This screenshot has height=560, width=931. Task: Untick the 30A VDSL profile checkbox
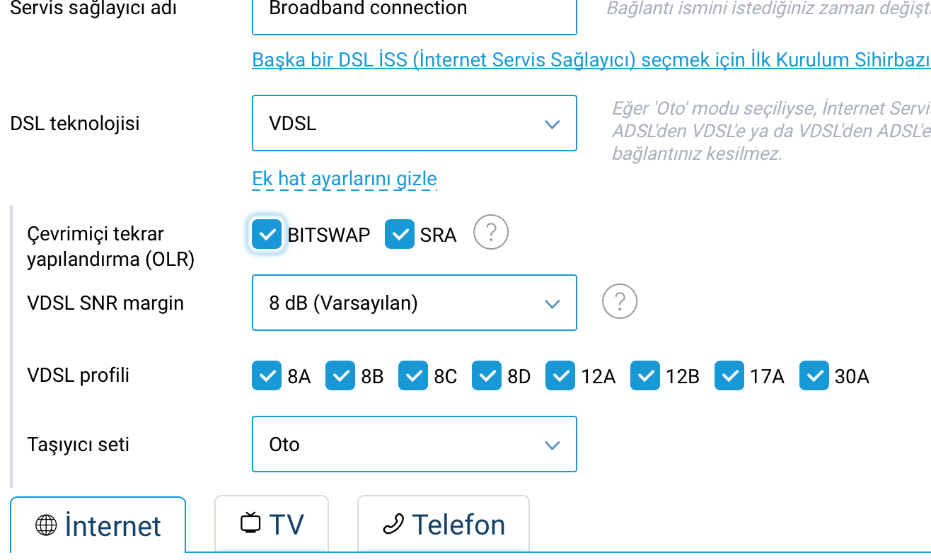point(814,375)
